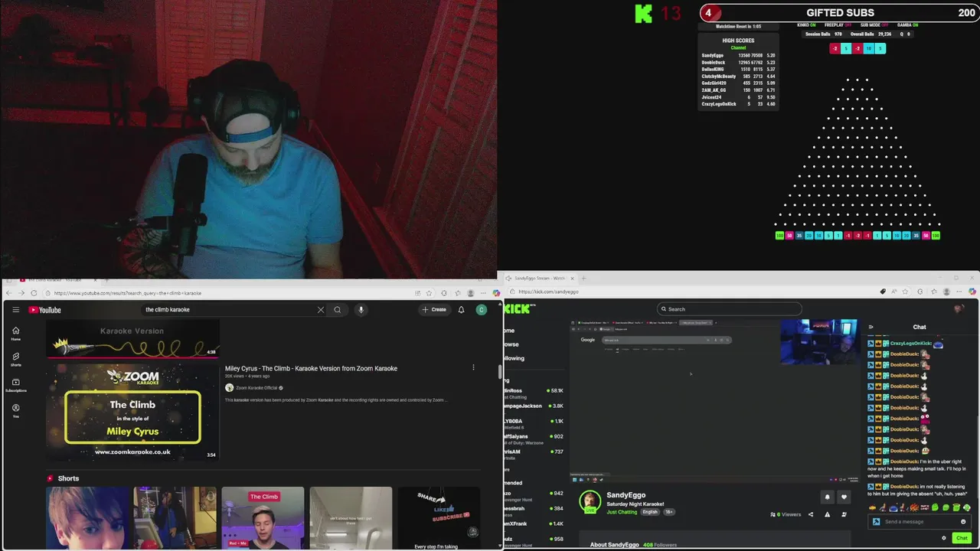Favorite this page in YouTube browser
Screen dimensions: 980x551
(430, 293)
